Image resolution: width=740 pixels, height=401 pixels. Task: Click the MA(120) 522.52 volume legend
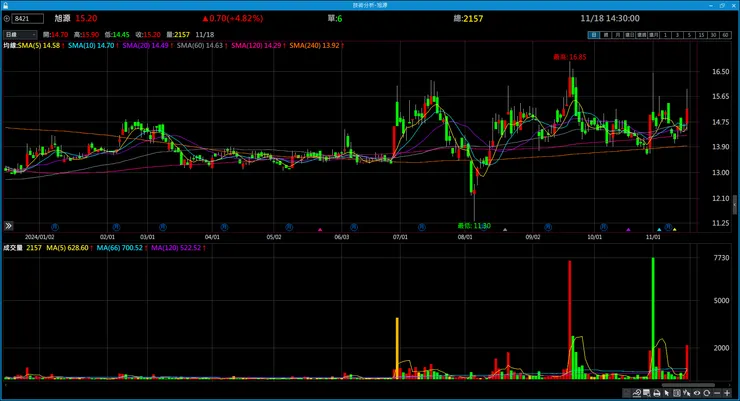[177, 248]
